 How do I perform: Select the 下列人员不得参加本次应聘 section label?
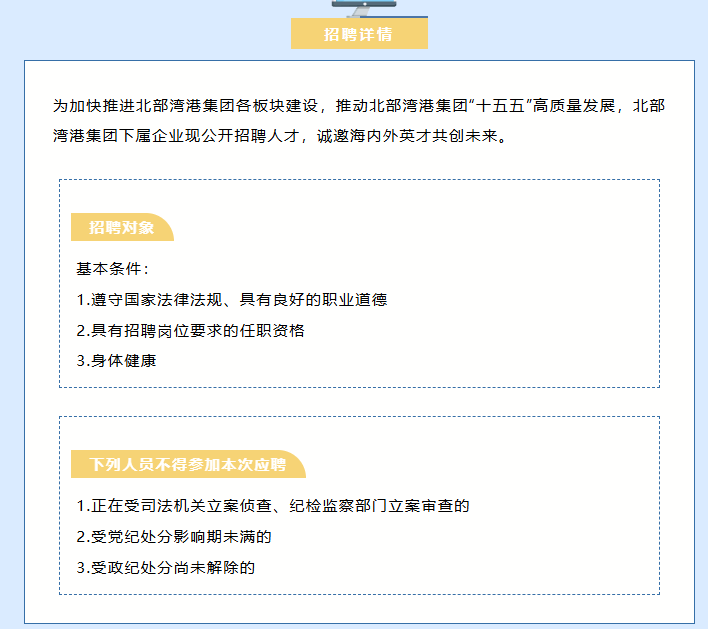187,465
